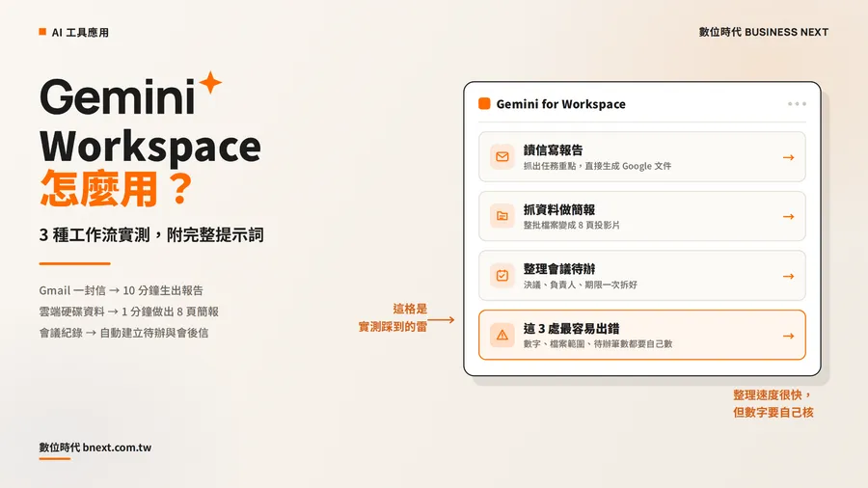Click the orange sparkle star next to Gemini
868x488 pixels.
(210, 83)
